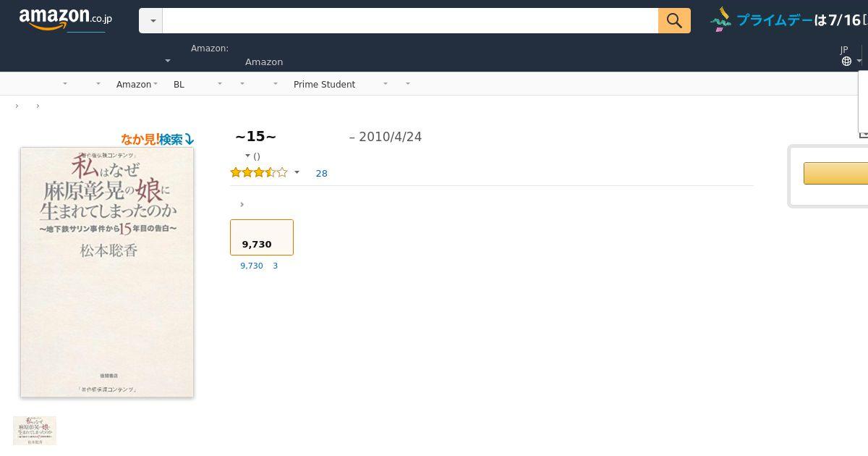Select the small cover thumbnail below the book
Viewport: 868px width, 456px height.
(35, 431)
